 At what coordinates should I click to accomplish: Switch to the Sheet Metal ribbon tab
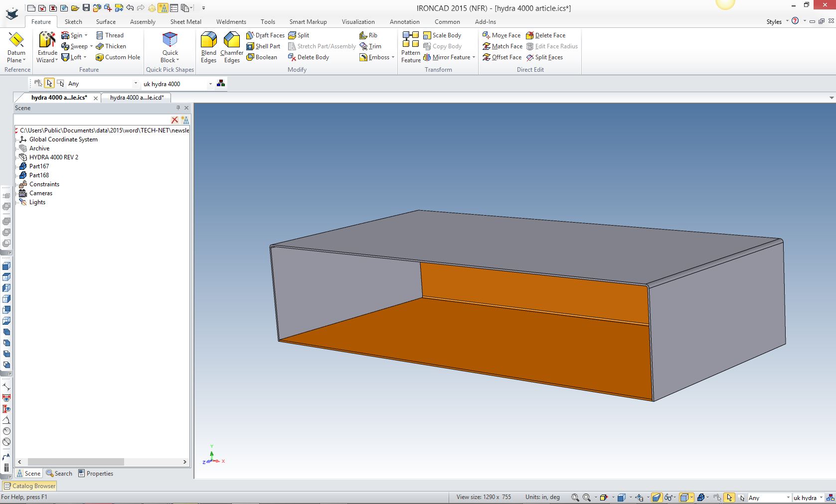(x=185, y=22)
